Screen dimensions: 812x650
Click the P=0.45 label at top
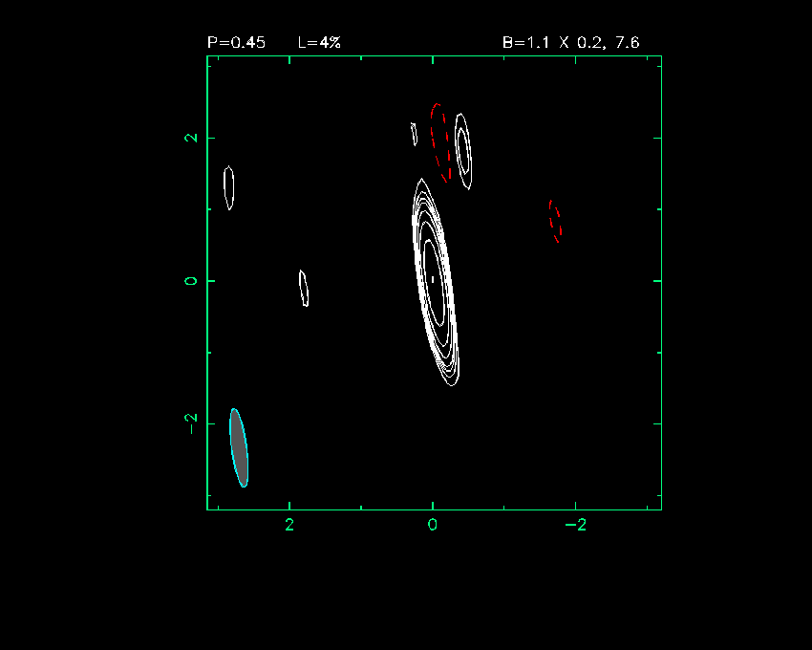pos(236,42)
